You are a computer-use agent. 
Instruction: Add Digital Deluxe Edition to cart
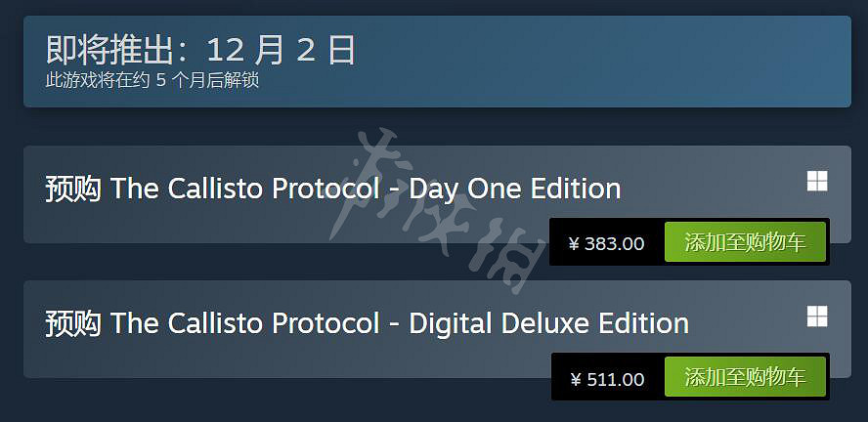[x=745, y=378]
